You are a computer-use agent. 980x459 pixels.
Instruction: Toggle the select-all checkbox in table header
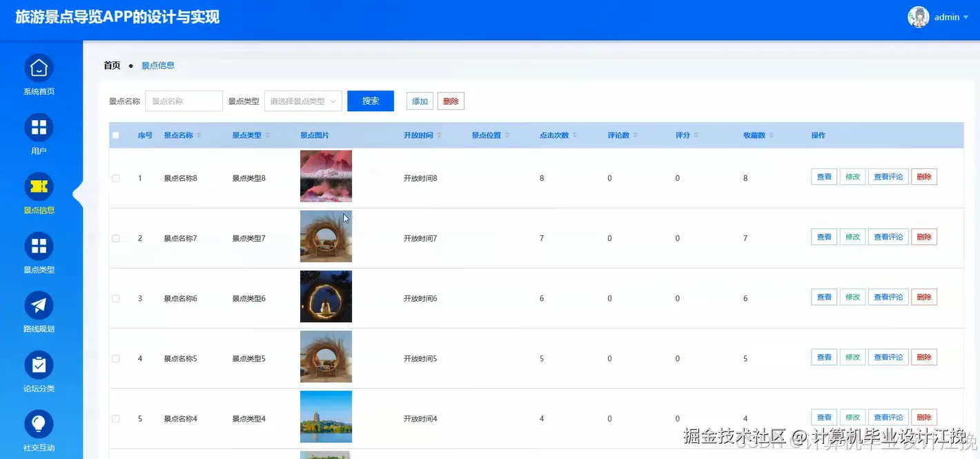pos(115,135)
